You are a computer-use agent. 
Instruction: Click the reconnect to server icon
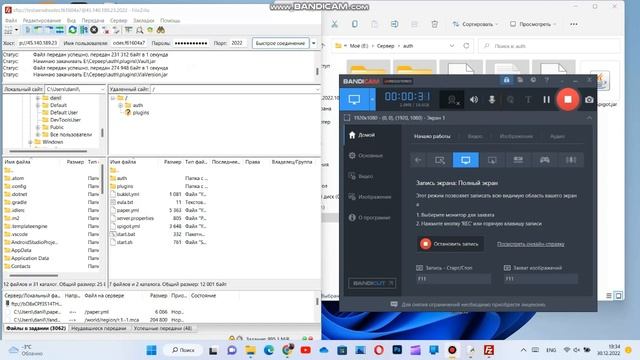pos(116,30)
